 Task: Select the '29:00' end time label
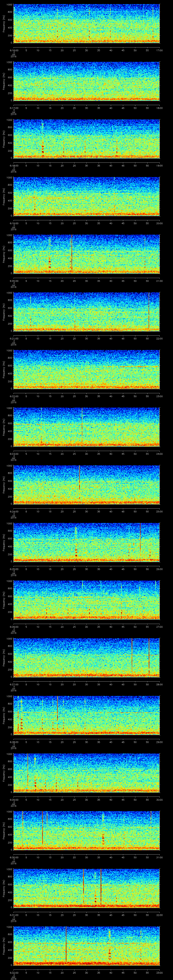click(160, 742)
